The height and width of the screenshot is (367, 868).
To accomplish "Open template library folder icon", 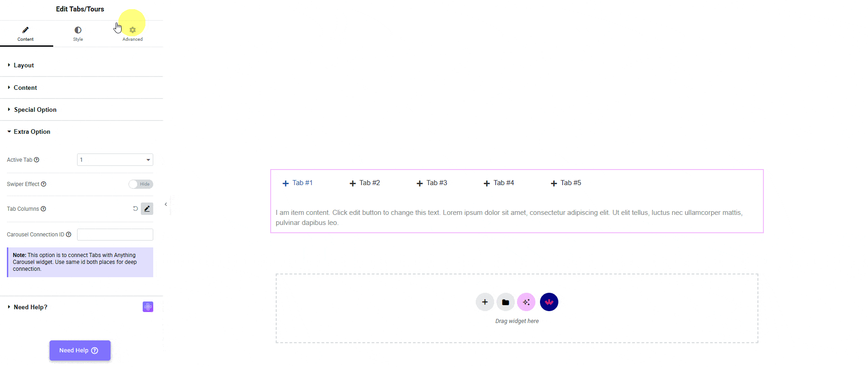I will pyautogui.click(x=506, y=302).
